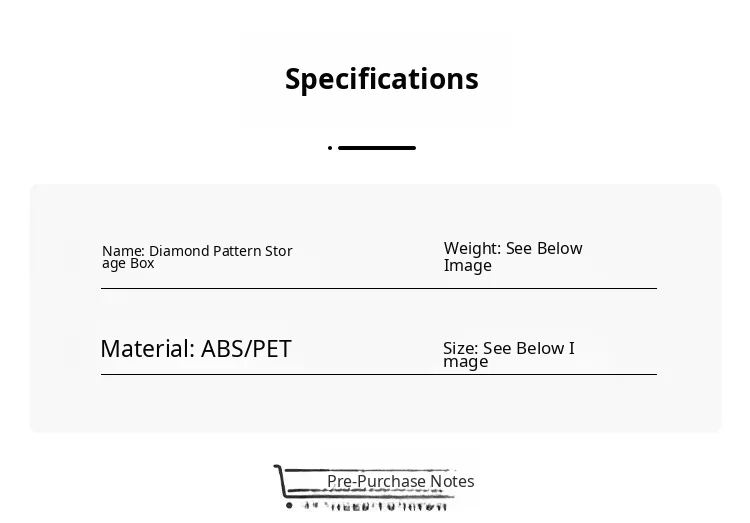The height and width of the screenshot is (523, 750).
Task: Click the Specifications heading
Action: click(x=382, y=79)
